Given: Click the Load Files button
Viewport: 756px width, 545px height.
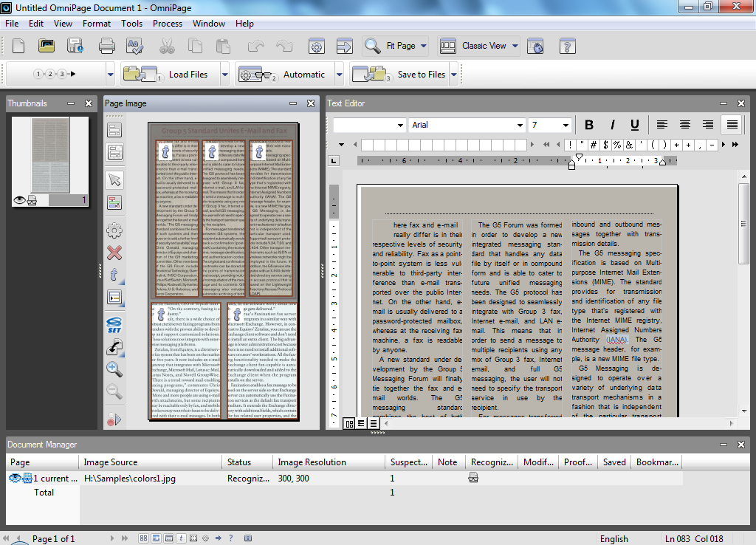Looking at the screenshot, I should (171, 75).
